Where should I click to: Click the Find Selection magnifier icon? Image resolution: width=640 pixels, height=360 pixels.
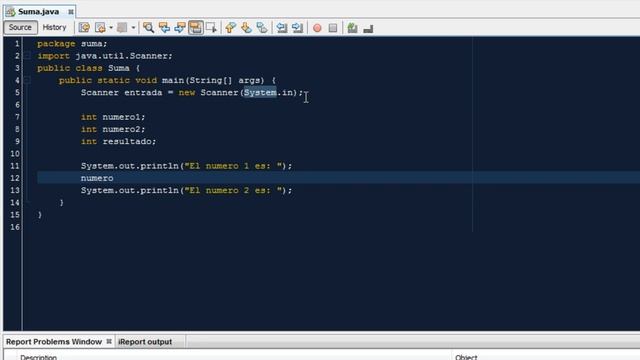click(149, 28)
